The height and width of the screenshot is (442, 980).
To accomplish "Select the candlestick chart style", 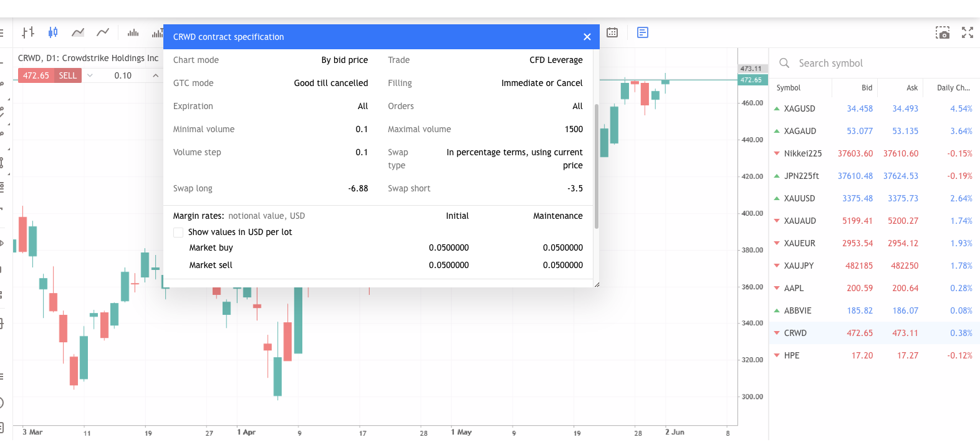I will (x=53, y=32).
